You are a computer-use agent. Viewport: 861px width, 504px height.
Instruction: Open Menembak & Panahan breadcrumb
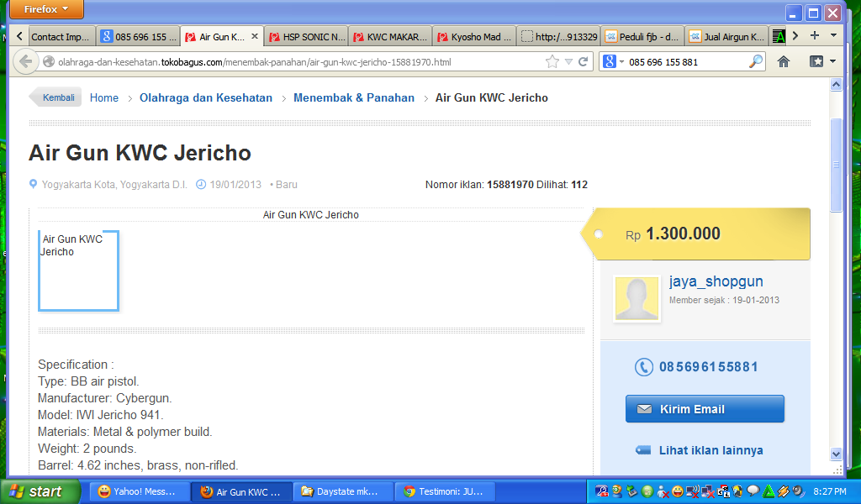tap(354, 97)
